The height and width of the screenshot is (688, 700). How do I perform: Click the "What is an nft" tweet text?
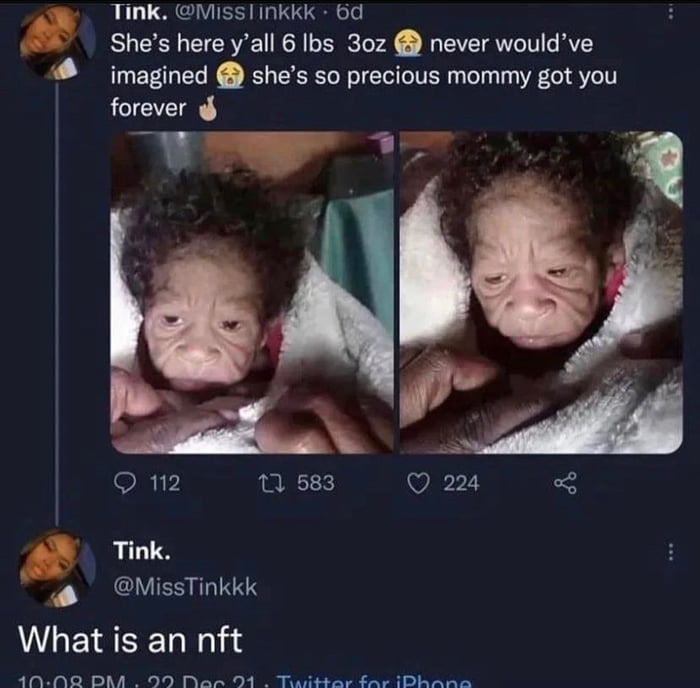(130, 640)
